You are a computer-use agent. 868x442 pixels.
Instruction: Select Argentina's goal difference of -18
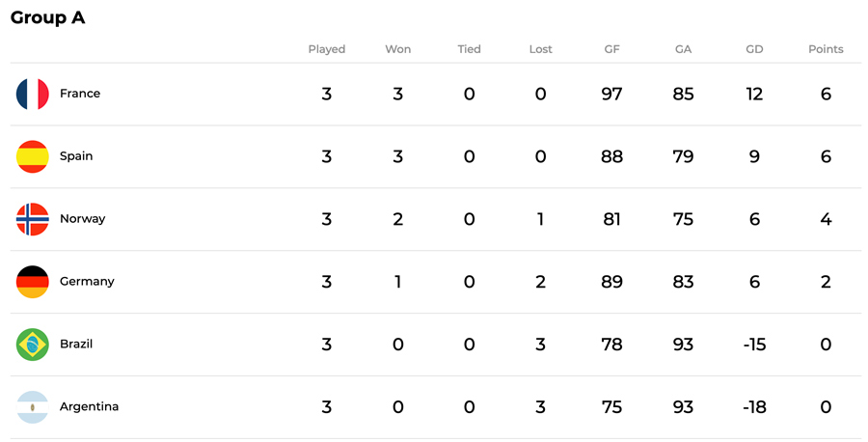click(754, 407)
